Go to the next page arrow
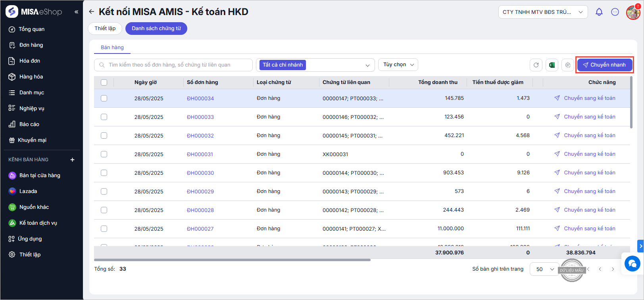The width and height of the screenshot is (644, 300). 613,269
